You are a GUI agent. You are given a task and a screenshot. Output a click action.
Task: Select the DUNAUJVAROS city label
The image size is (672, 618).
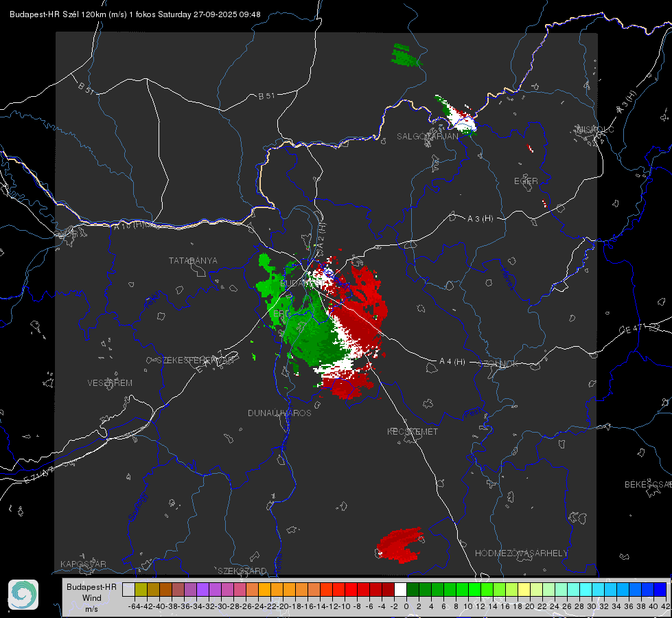click(279, 413)
